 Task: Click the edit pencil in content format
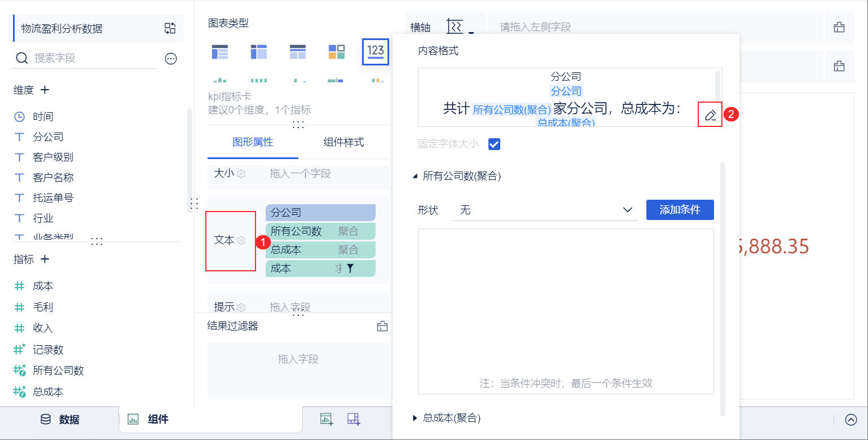(710, 115)
